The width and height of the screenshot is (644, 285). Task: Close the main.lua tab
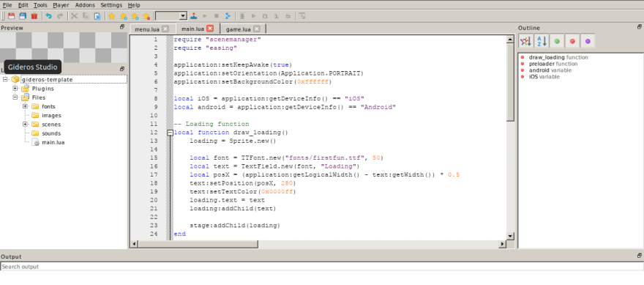click(x=210, y=29)
